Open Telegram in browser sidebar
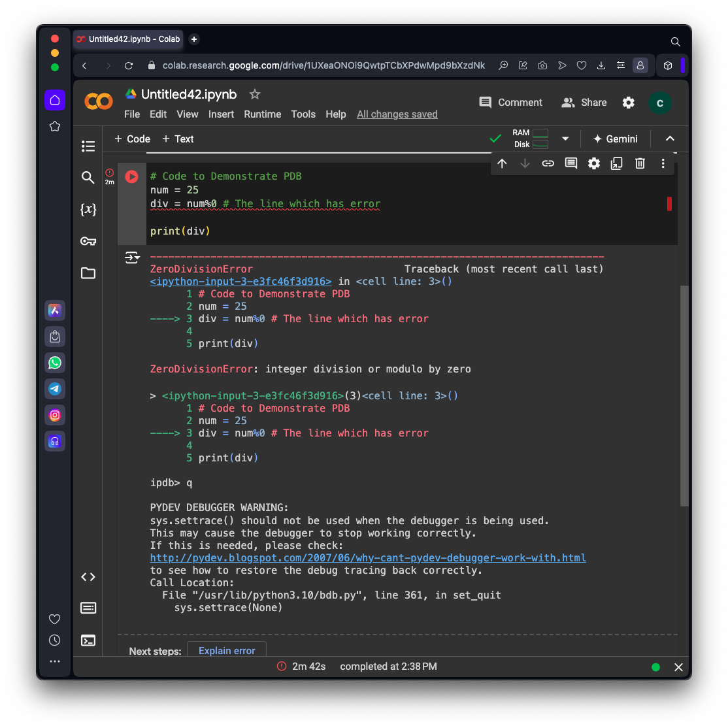The width and height of the screenshot is (728, 728). pos(55,389)
